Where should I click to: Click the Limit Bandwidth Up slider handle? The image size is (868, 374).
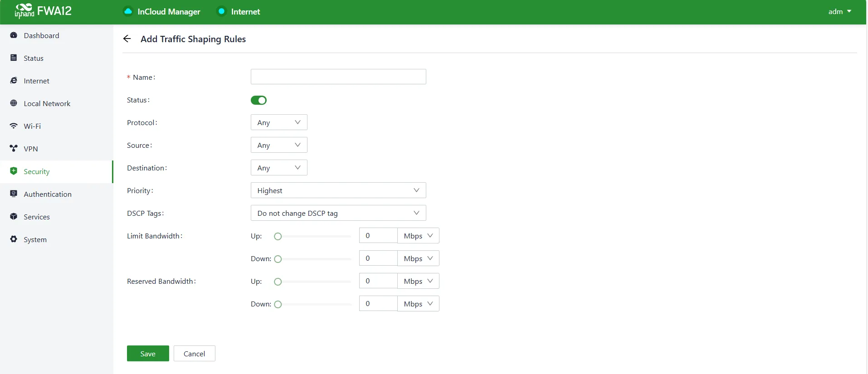(278, 236)
